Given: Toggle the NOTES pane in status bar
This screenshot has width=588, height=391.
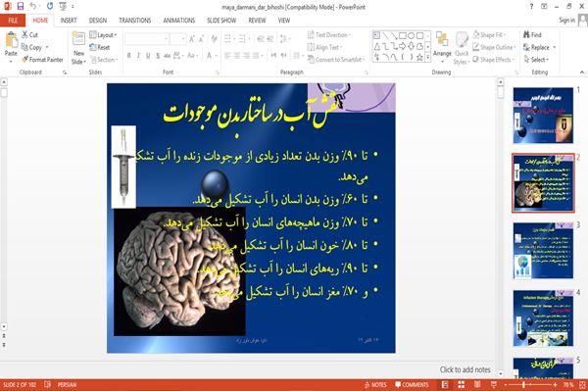Looking at the screenshot, I should pos(375,384).
